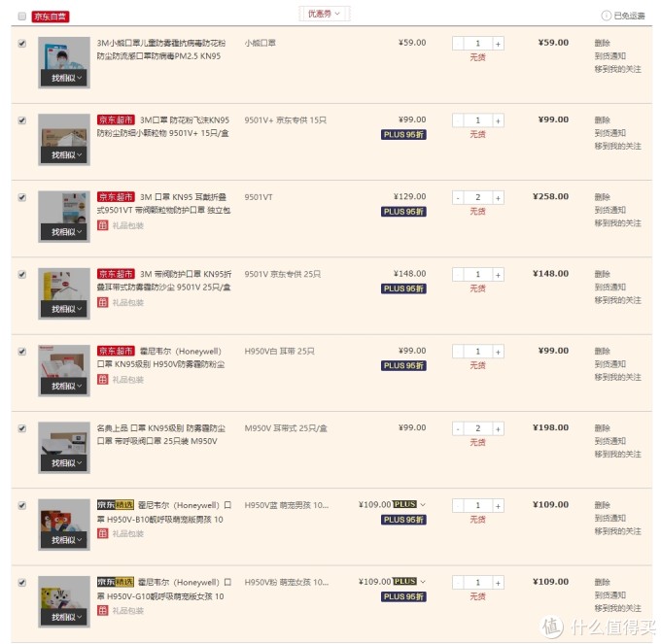Image resolution: width=661 pixels, height=644 pixels.
Task: Click quantity field of 9501VT item
Action: (478, 198)
